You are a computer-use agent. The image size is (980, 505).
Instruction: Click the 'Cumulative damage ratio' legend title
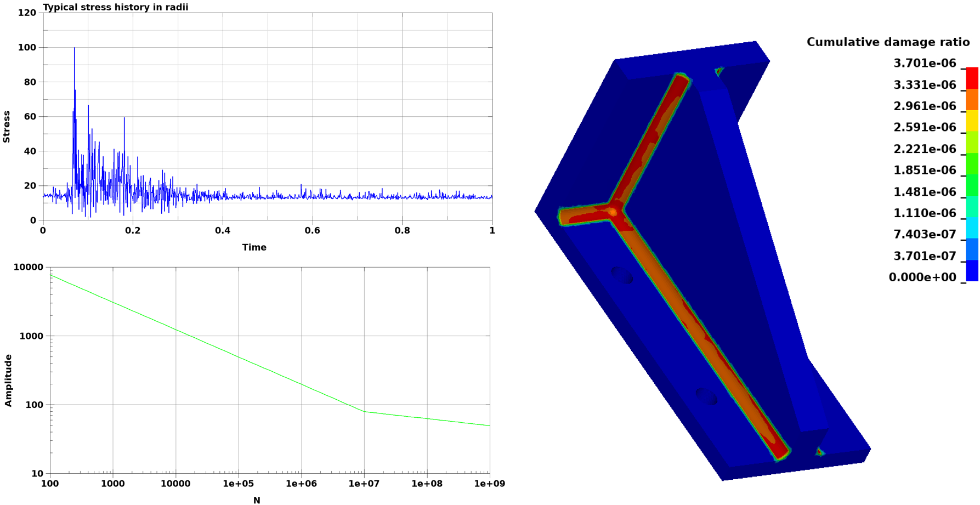coord(887,42)
